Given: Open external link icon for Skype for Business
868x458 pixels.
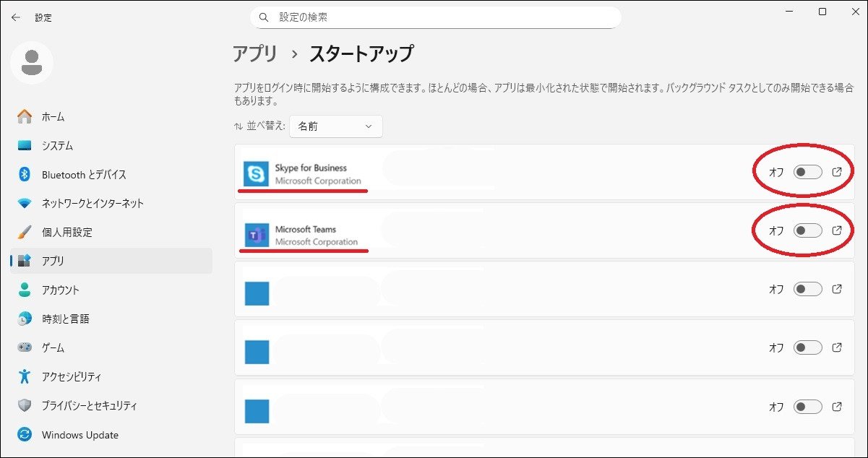Looking at the screenshot, I should pyautogui.click(x=837, y=172).
